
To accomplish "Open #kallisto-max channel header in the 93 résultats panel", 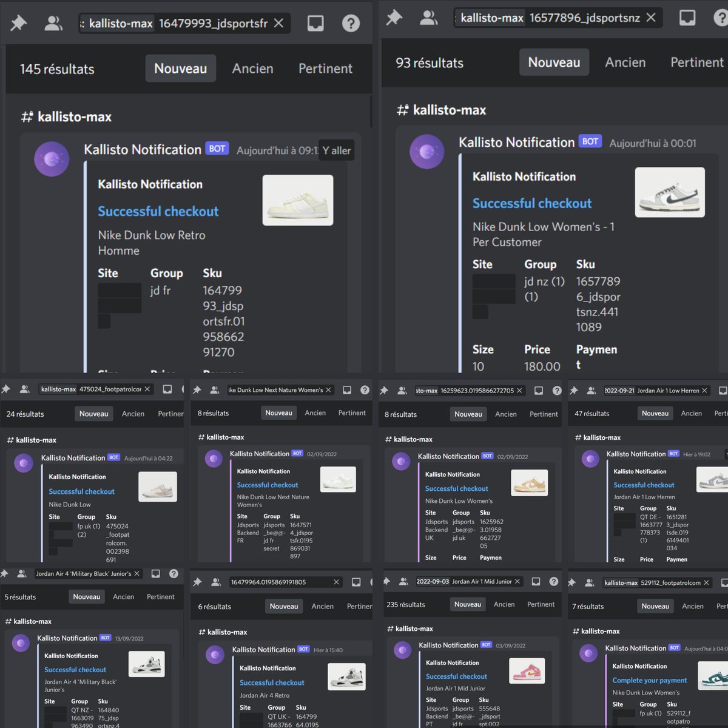I will tap(442, 110).
